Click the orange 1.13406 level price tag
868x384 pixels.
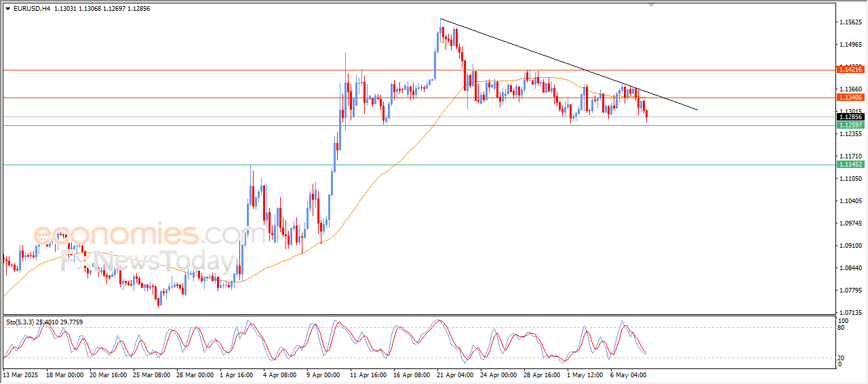pos(850,98)
